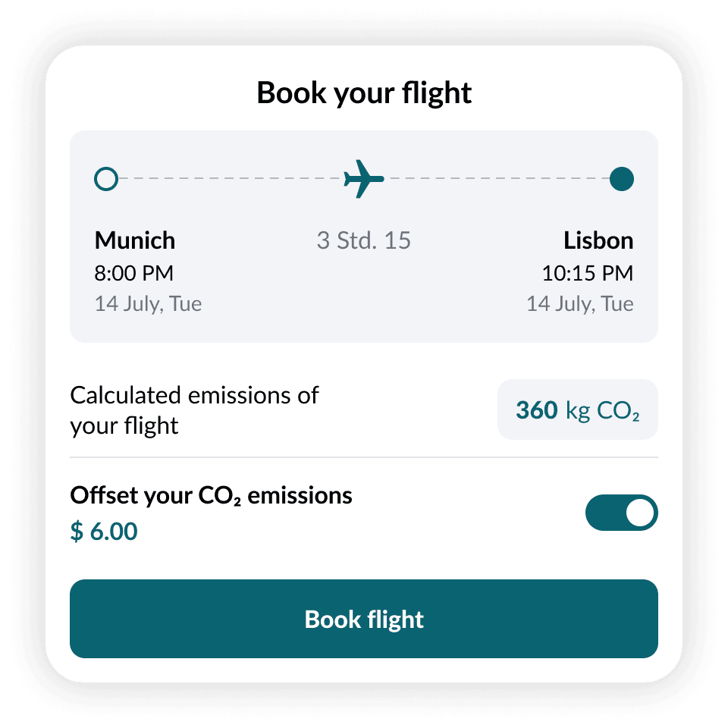728x728 pixels.
Task: Click the dashed line before the airplane
Action: pos(227,180)
